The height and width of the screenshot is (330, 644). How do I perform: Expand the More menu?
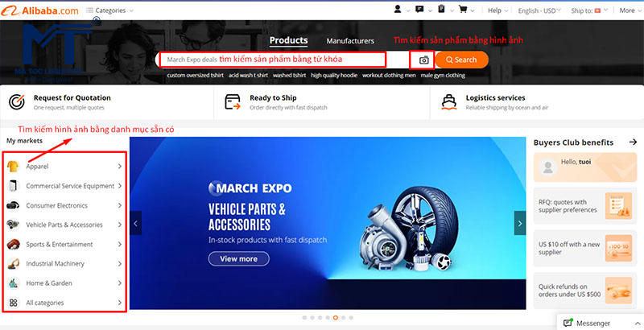point(630,10)
